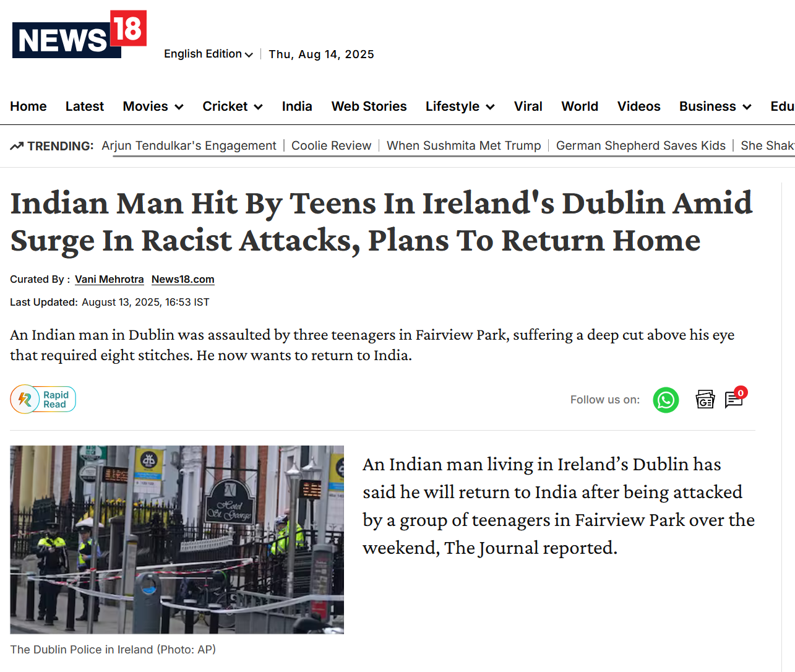Click the News18 logo

point(79,34)
